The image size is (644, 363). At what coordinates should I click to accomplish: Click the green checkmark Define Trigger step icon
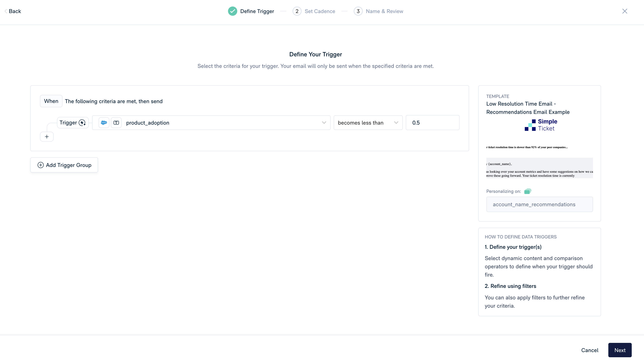click(x=232, y=11)
